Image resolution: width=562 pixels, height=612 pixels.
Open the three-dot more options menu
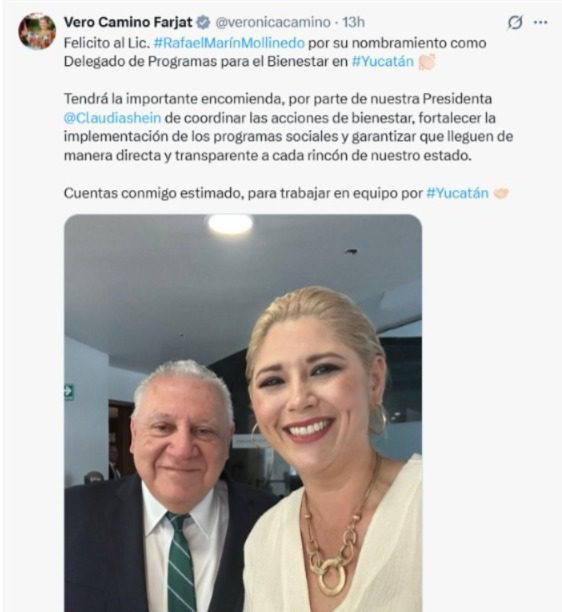[x=541, y=23]
